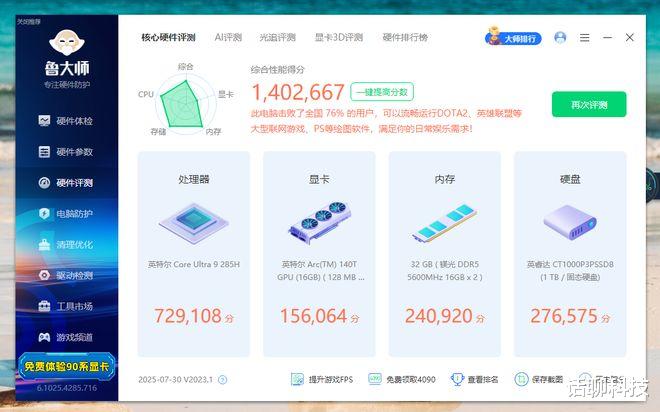Minimize the 鲁大师 window
Screen dimensions: 660x412
click(x=607, y=37)
